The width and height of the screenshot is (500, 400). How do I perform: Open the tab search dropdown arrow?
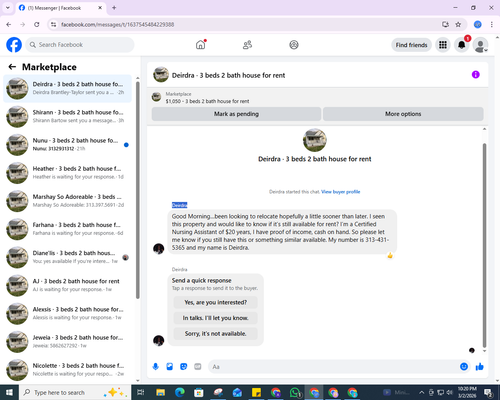[x=8, y=8]
